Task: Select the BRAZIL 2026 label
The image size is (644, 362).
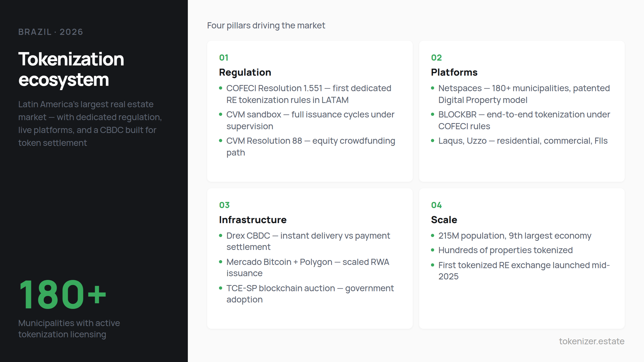Action: coord(50,32)
